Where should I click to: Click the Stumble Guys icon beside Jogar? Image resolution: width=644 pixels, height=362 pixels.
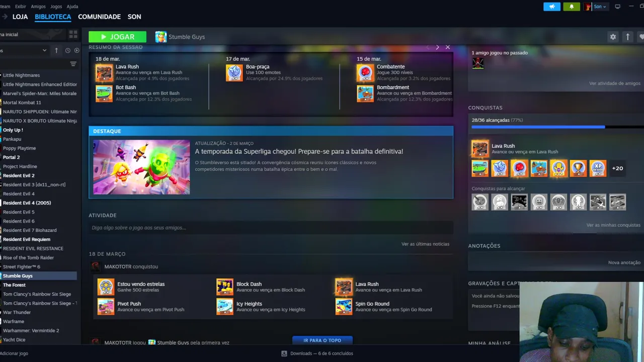[x=161, y=37]
